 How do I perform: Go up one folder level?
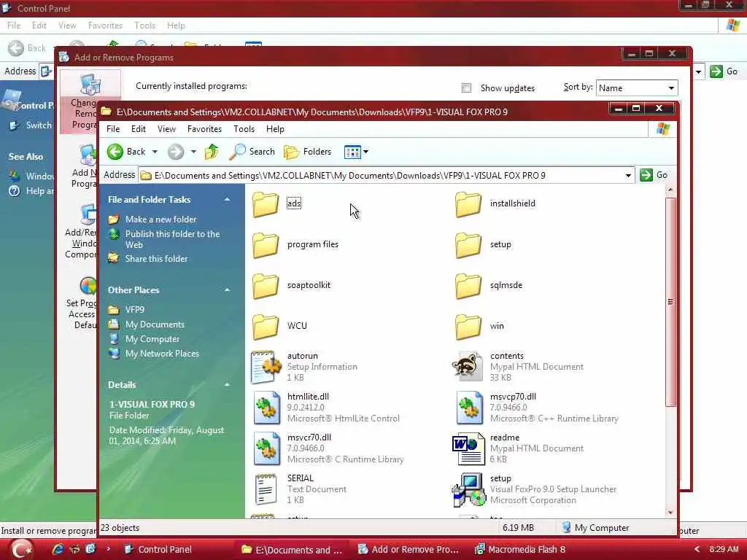[212, 152]
